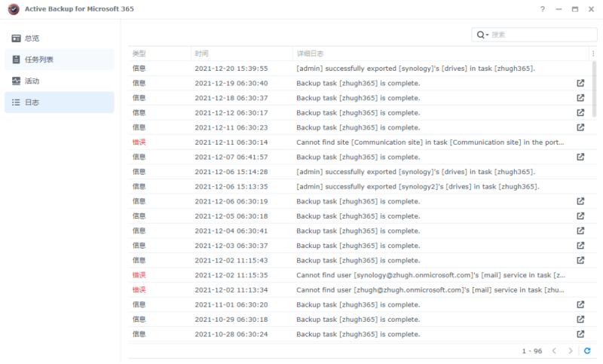Click the 日志 list sidebar icon

pos(16,102)
